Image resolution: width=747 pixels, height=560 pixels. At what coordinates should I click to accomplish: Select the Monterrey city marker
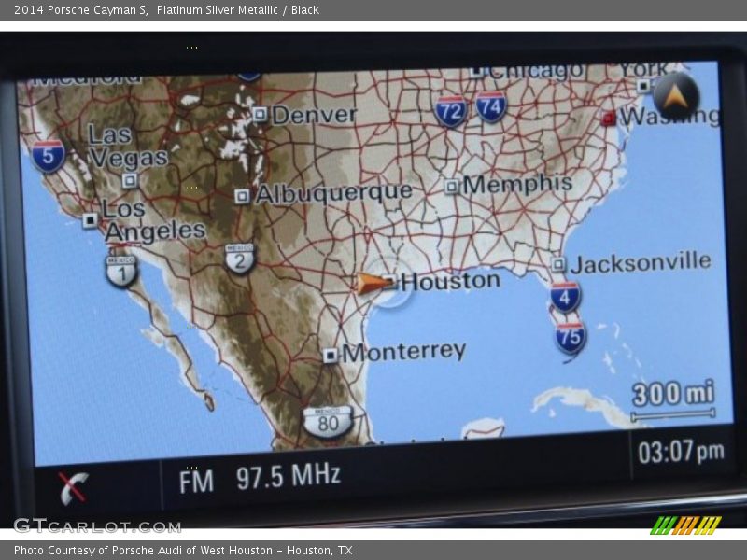331,356
